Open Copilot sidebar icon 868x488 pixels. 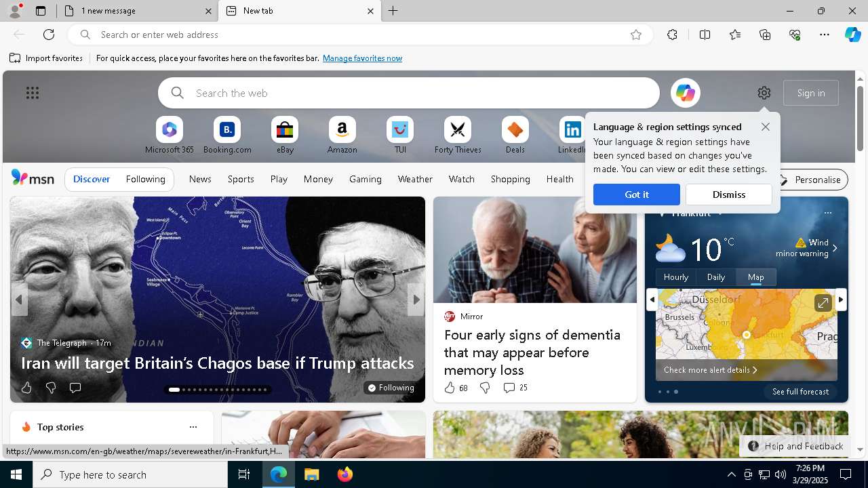[852, 35]
